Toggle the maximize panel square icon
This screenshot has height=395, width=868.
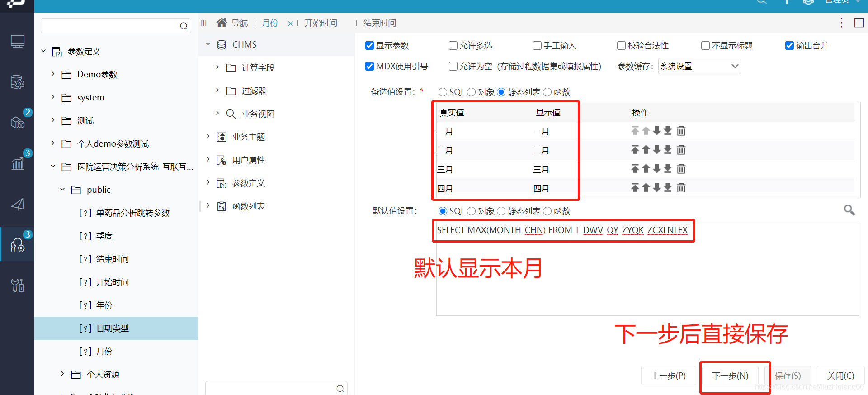click(859, 23)
